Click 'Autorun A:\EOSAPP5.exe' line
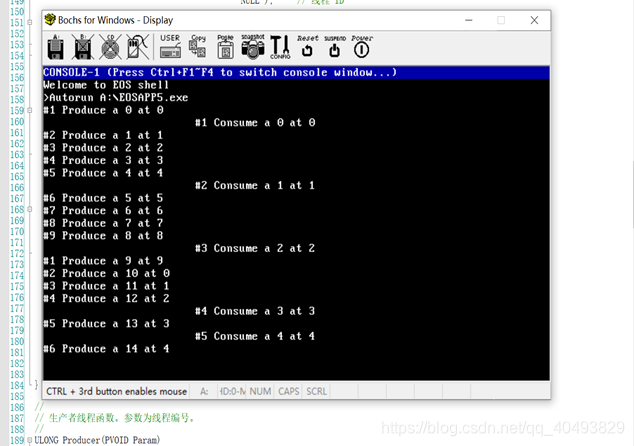The width and height of the screenshot is (634, 446). pyautogui.click(x=118, y=97)
